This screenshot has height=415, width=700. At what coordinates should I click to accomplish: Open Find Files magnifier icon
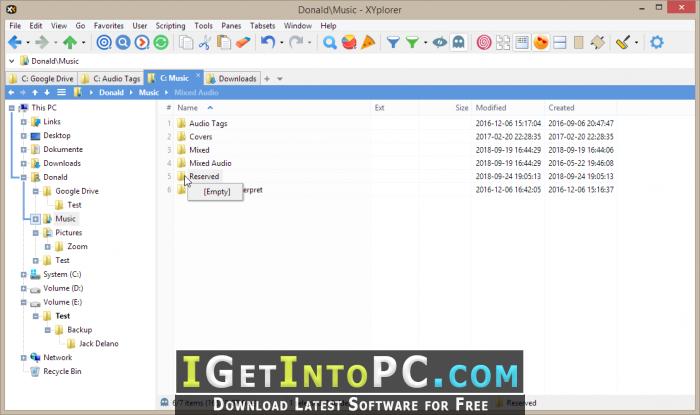point(329,42)
